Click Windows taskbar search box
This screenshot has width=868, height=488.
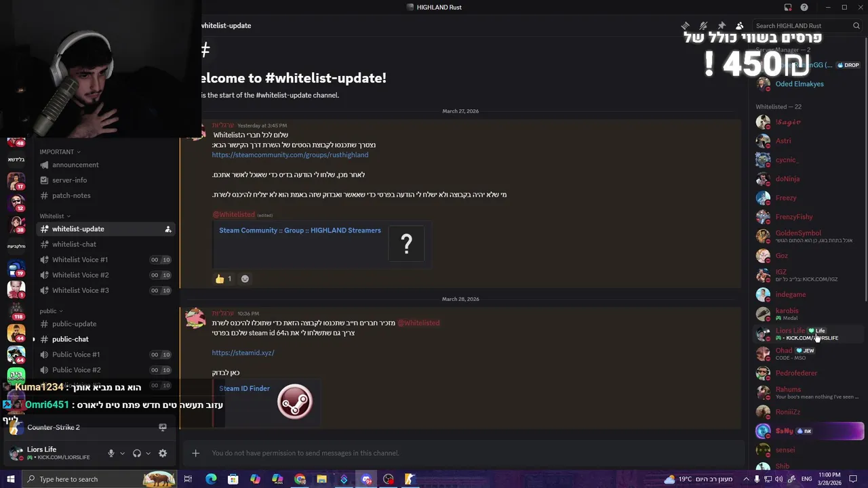(99, 479)
